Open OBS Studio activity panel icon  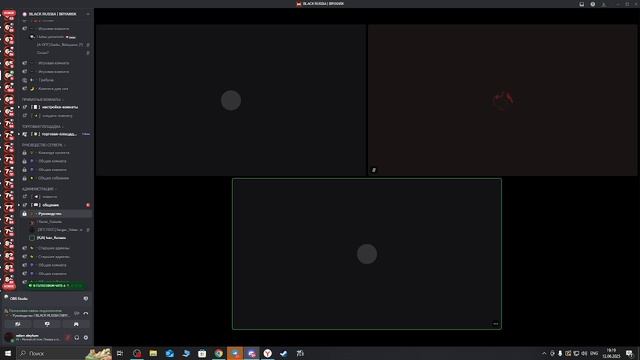(86, 298)
